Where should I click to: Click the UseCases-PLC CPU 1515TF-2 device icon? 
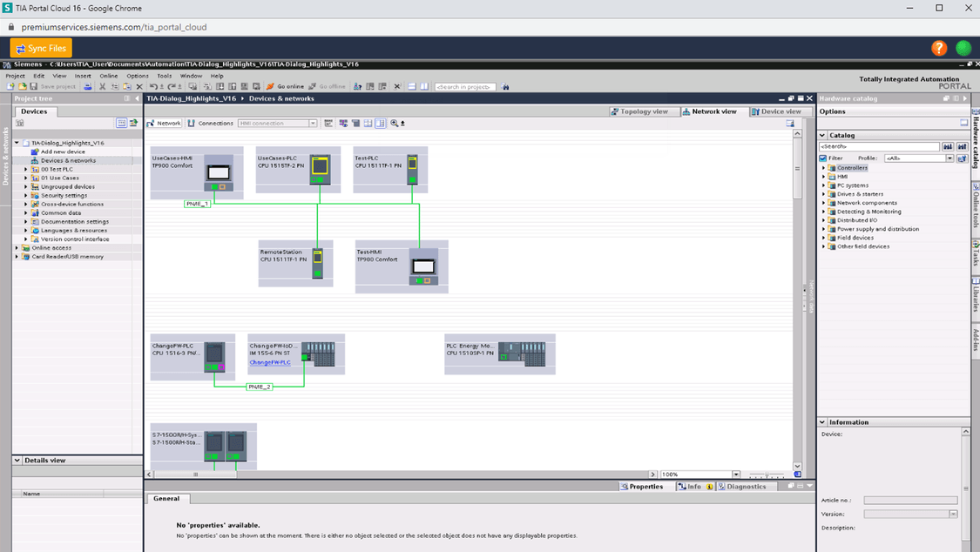(x=320, y=170)
